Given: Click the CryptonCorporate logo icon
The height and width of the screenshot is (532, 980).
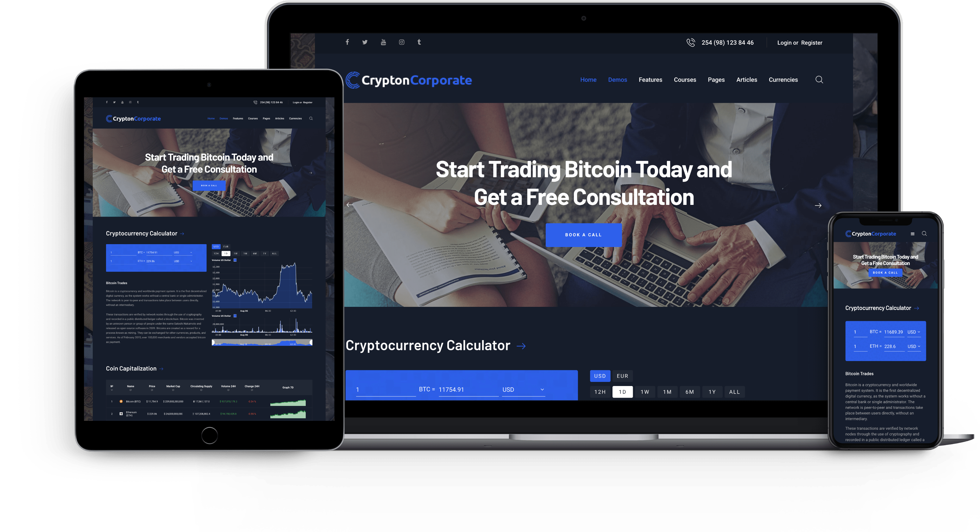Looking at the screenshot, I should pos(352,79).
